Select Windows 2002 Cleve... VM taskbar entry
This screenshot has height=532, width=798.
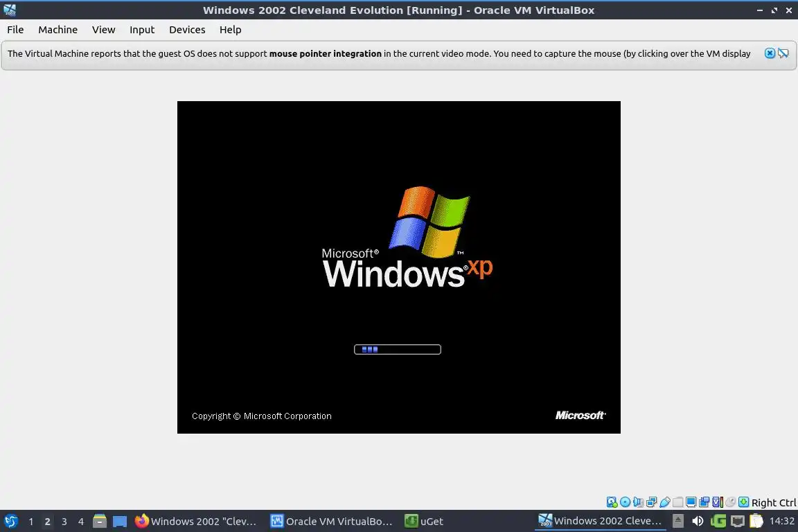click(x=600, y=521)
